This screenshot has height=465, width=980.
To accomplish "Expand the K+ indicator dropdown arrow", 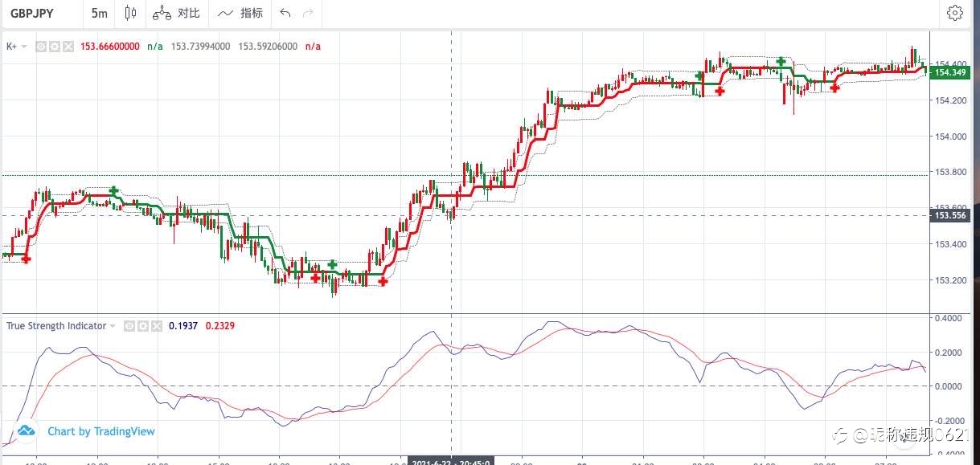I will point(24,47).
